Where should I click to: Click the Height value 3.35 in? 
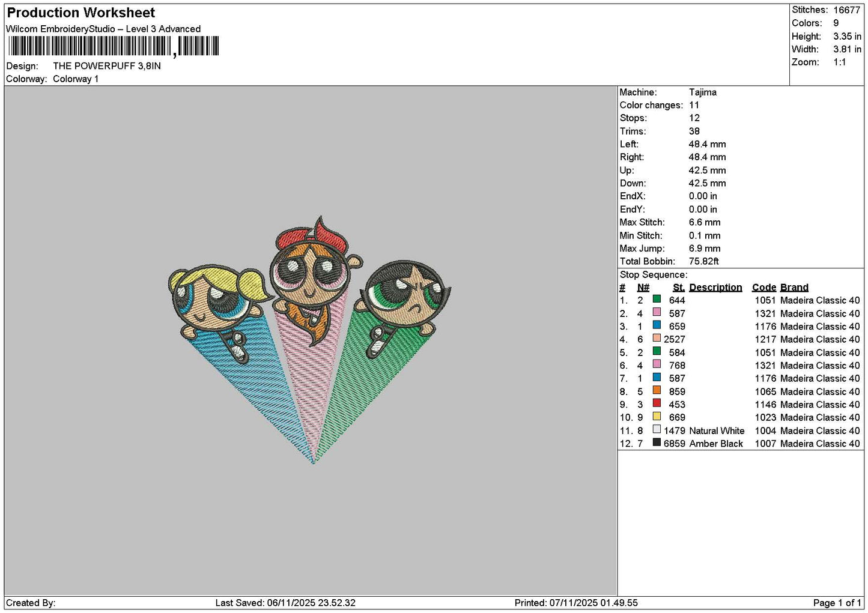(847, 37)
